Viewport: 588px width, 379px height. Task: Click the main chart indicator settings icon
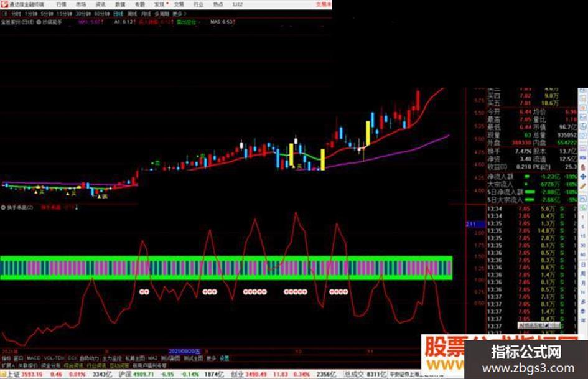pos(39,22)
